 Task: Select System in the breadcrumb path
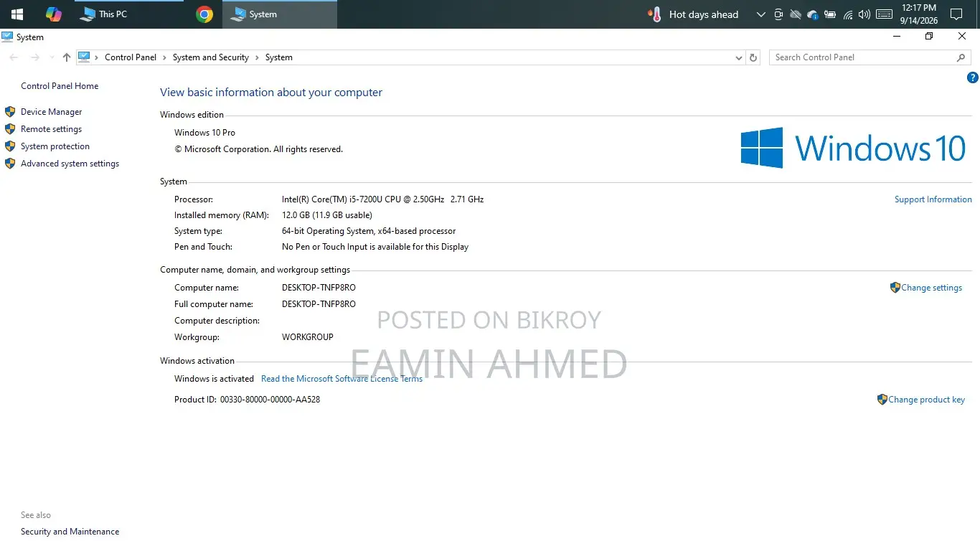point(279,57)
